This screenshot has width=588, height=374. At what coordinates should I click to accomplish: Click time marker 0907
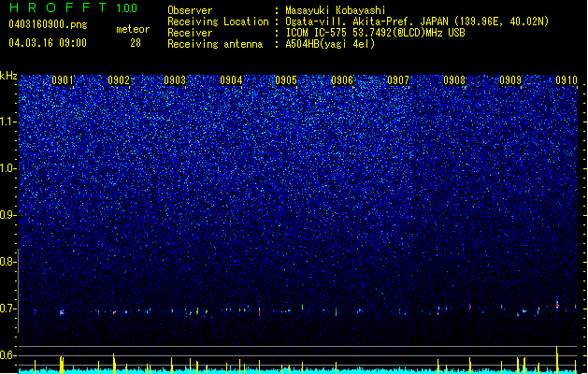coord(398,80)
